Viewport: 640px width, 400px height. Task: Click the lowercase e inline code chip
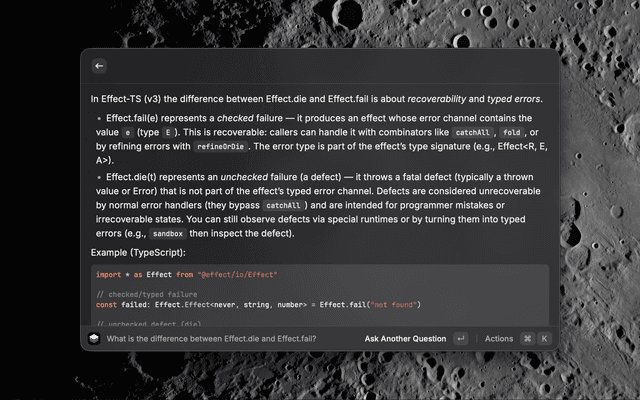128,132
